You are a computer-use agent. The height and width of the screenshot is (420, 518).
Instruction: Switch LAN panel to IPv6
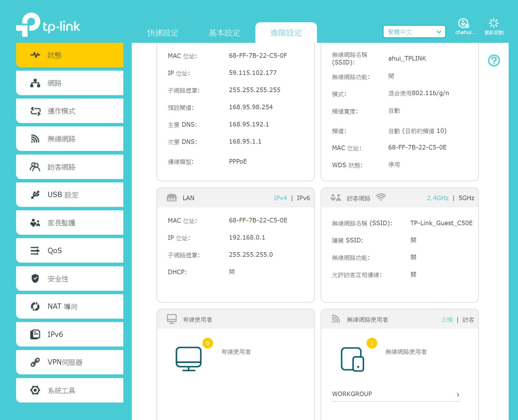coord(303,198)
